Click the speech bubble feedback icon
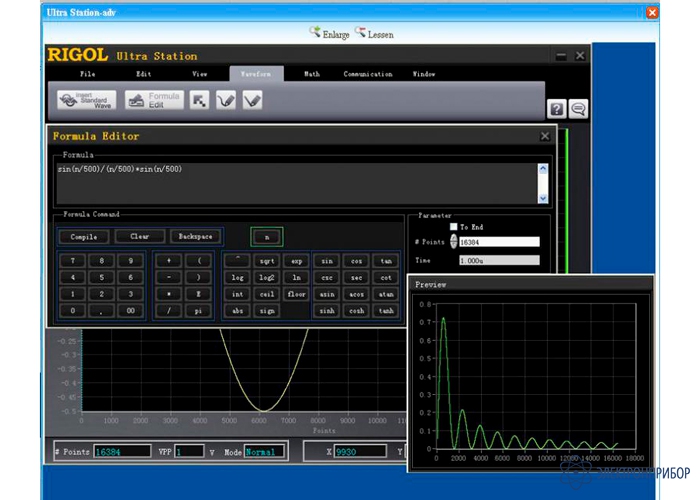This screenshot has height=500, width=700. [x=578, y=109]
